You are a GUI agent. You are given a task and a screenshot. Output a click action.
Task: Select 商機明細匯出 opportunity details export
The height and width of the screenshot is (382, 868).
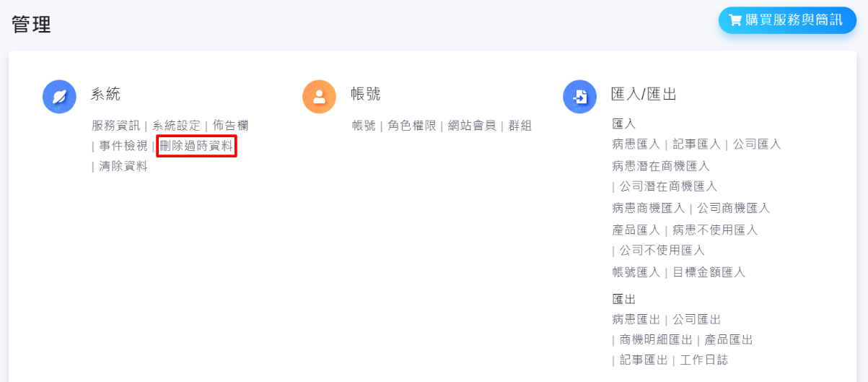pos(656,339)
